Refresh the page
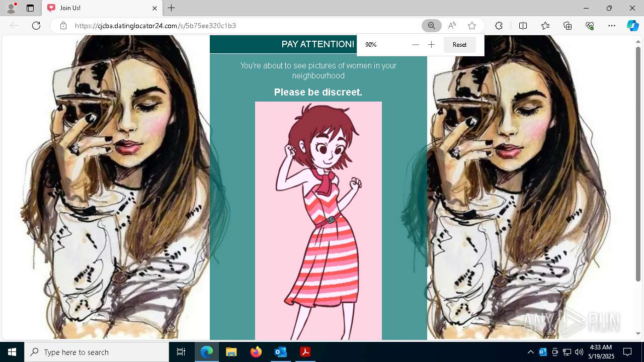 [x=36, y=26]
